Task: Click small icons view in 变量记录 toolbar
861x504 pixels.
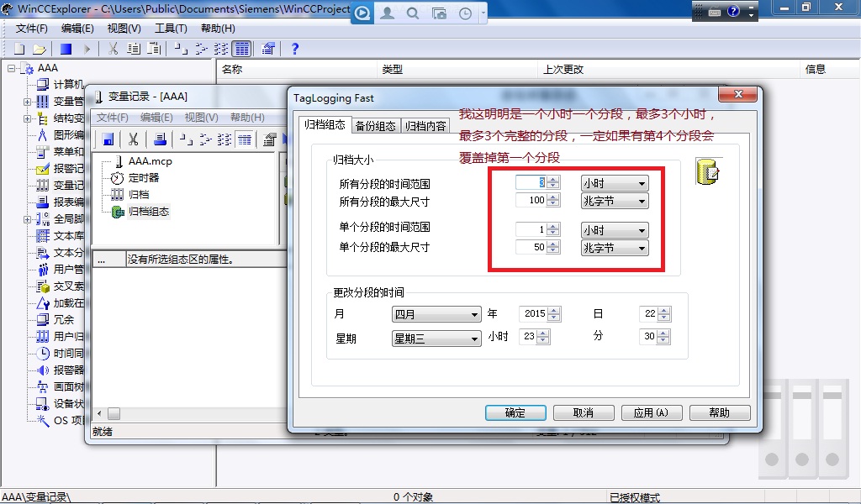Action: (x=205, y=139)
